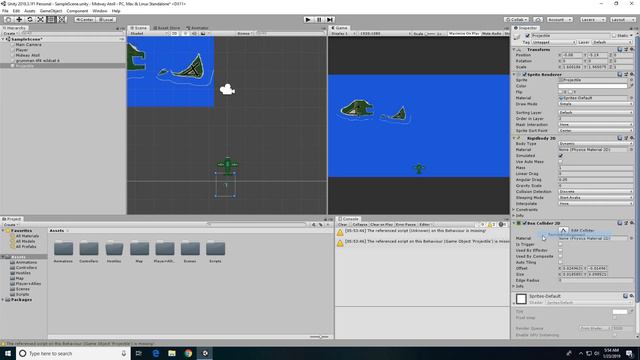Viewport: 640px width, 360px height.
Task: Toggle Flip X checkbox
Action: [560, 92]
